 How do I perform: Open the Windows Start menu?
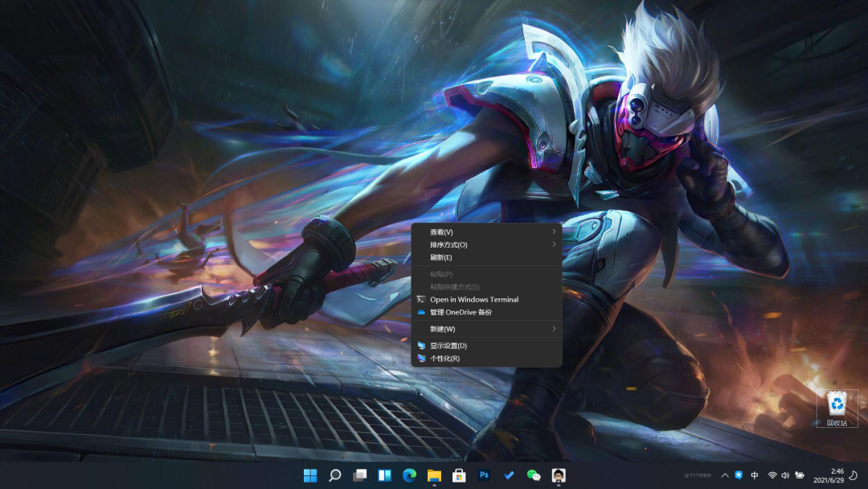pos(310,475)
